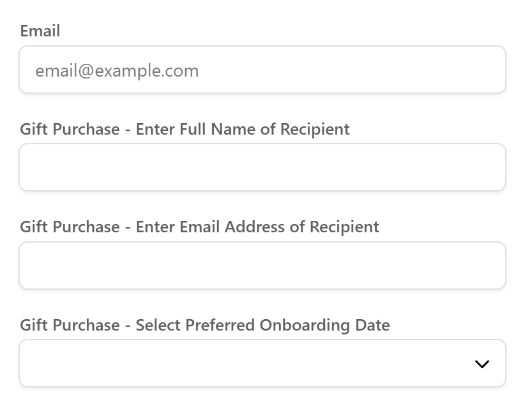Click the "Enter Full Name of Recipient" label
Screen dimensions: 532x411
pos(243,129)
